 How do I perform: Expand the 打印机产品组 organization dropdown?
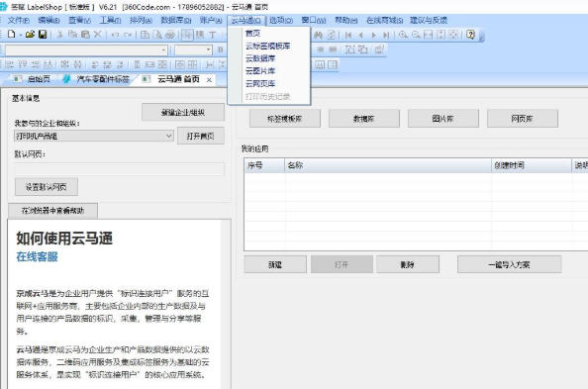point(169,136)
